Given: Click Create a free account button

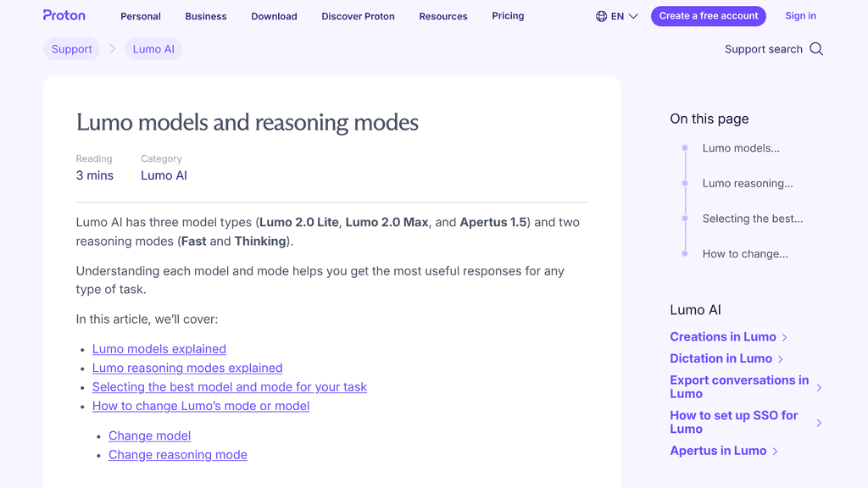Looking at the screenshot, I should pos(709,16).
